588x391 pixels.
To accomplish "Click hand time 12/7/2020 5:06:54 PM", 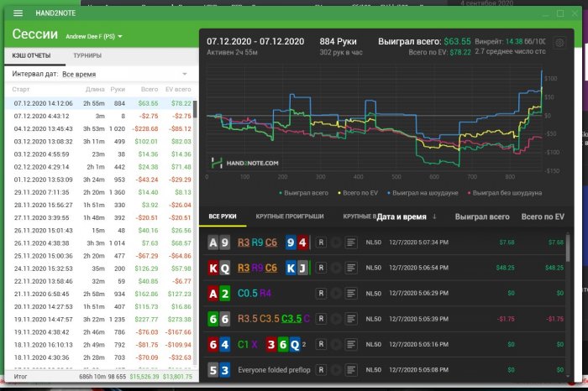I will point(418,268).
